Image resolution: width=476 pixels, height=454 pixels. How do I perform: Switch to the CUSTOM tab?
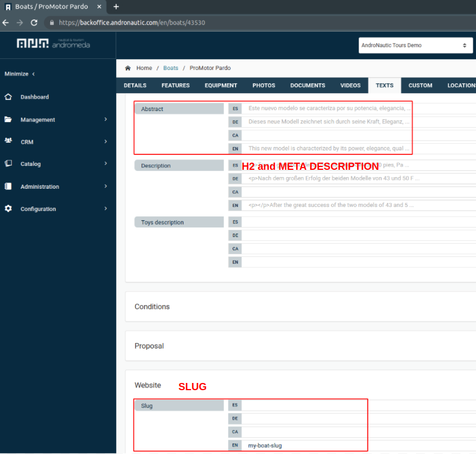coord(420,85)
